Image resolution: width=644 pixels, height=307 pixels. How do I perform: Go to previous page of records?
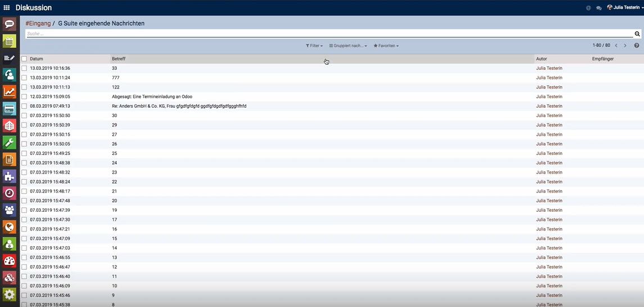coord(616,45)
